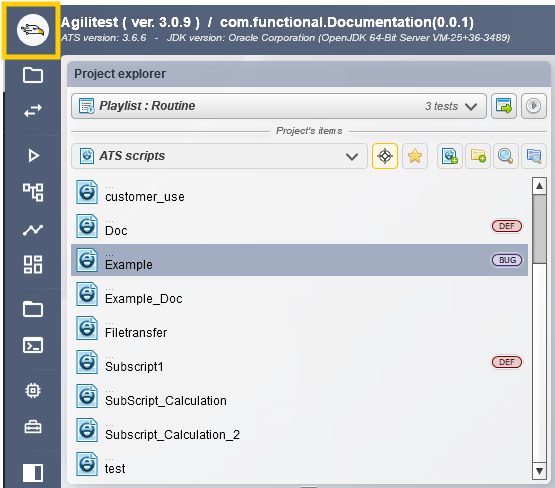Image resolution: width=555 pixels, height=488 pixels.
Task: Click the DEF tag on Doc
Action: click(x=507, y=226)
